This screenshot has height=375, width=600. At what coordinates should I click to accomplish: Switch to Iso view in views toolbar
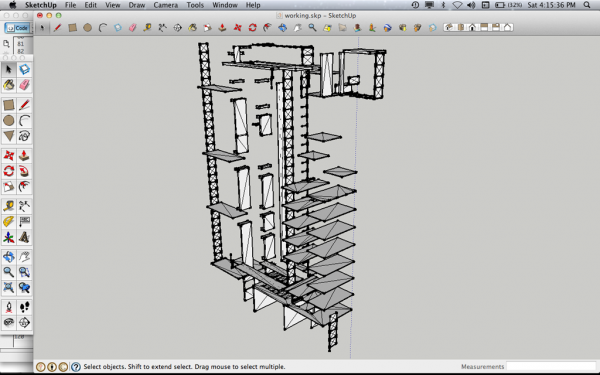(x=449, y=27)
